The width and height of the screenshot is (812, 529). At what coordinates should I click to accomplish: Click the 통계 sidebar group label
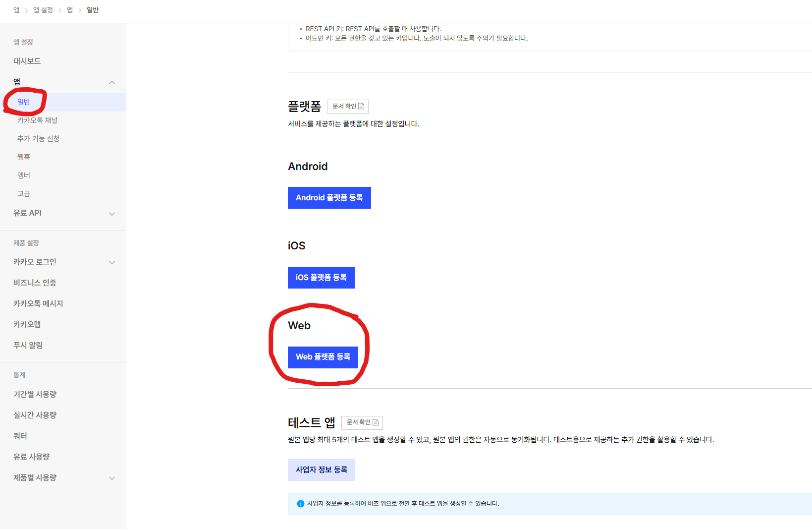19,375
